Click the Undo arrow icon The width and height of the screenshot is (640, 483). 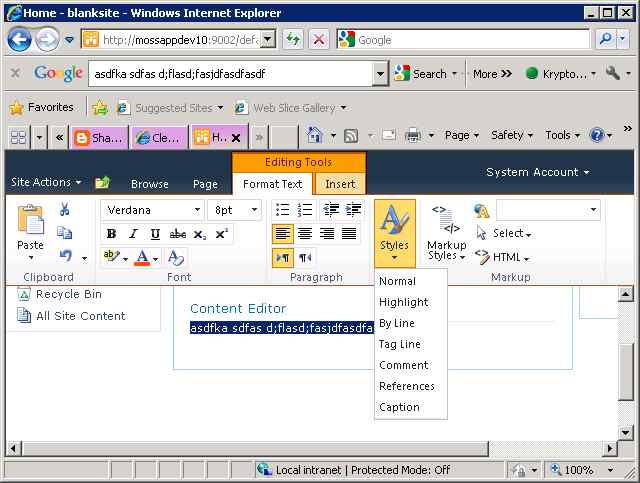65,256
